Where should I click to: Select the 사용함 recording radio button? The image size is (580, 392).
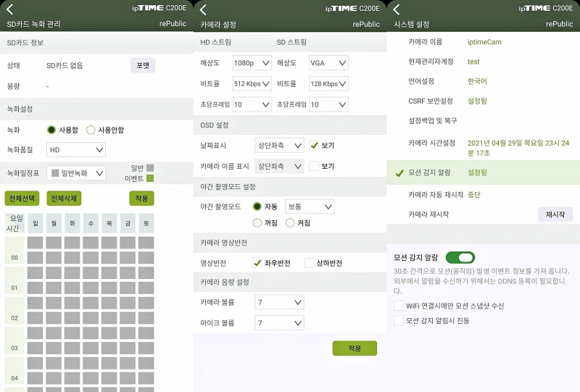[51, 130]
